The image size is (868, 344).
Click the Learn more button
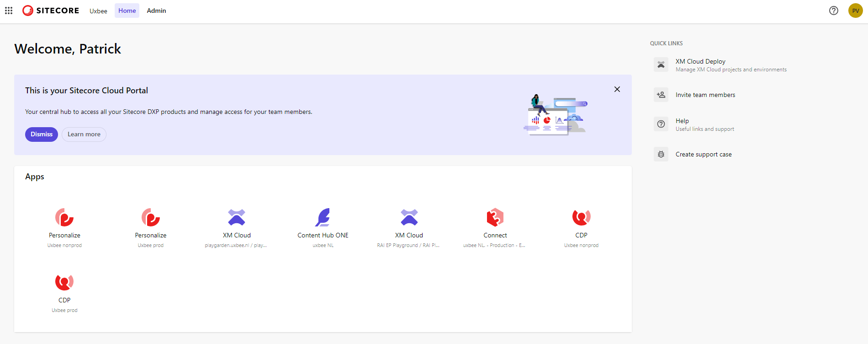tap(84, 134)
